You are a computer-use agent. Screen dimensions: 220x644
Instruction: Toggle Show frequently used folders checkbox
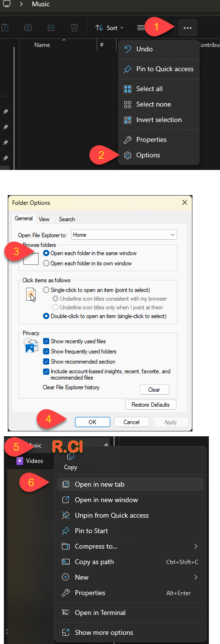(46, 352)
